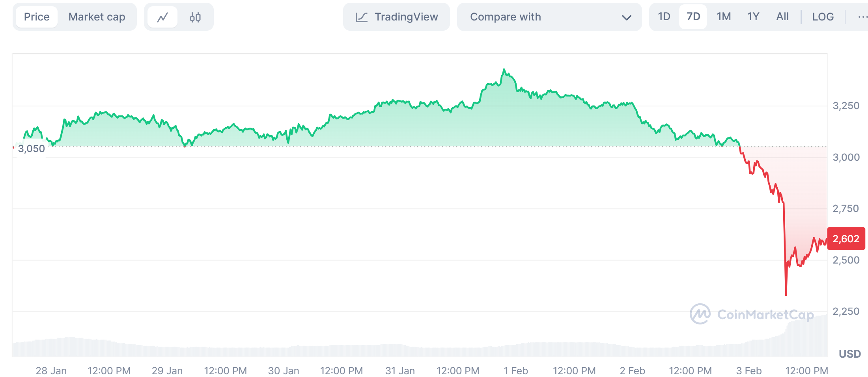Screen dimensions: 868x377
Task: Click the 3 Feb date marker
Action: tap(749, 371)
